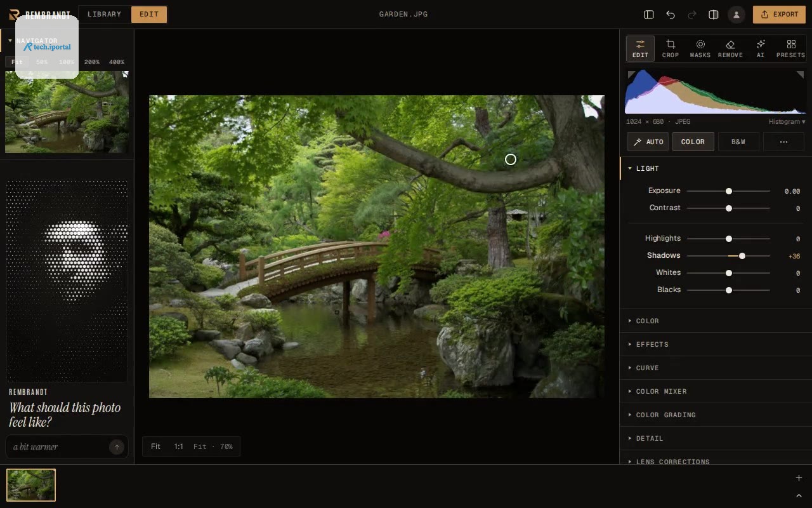Set navigator zoom to 400%
812x508 pixels.
point(117,62)
